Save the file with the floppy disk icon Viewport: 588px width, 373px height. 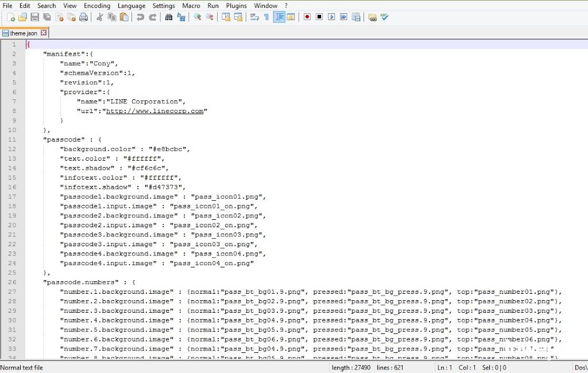pyautogui.click(x=35, y=17)
